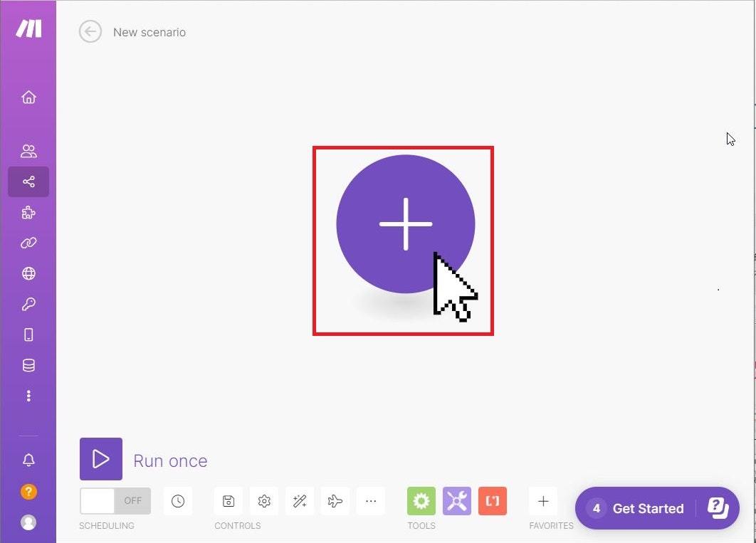Click the Explain flow airplane icon
Image resolution: width=756 pixels, height=543 pixels.
335,501
